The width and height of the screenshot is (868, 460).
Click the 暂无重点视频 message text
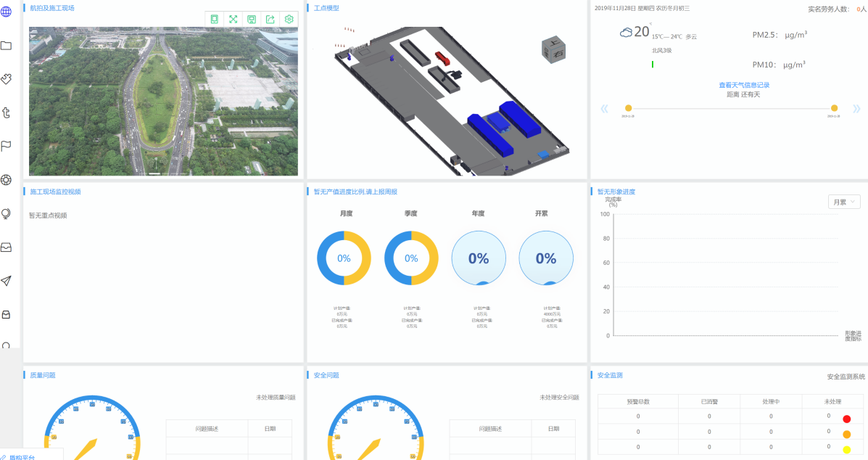click(x=48, y=215)
